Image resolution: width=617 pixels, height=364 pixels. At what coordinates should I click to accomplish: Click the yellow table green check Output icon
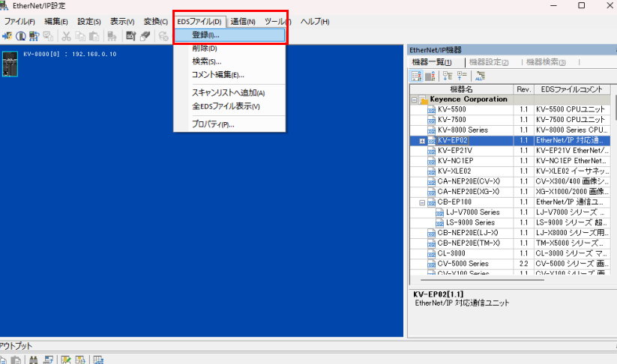pos(66,360)
